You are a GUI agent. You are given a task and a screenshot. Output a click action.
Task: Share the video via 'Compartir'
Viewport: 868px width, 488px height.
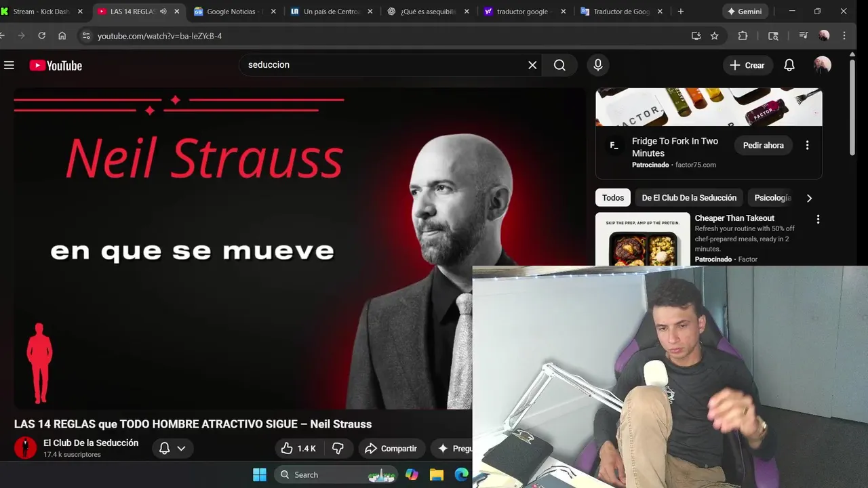tap(391, 449)
